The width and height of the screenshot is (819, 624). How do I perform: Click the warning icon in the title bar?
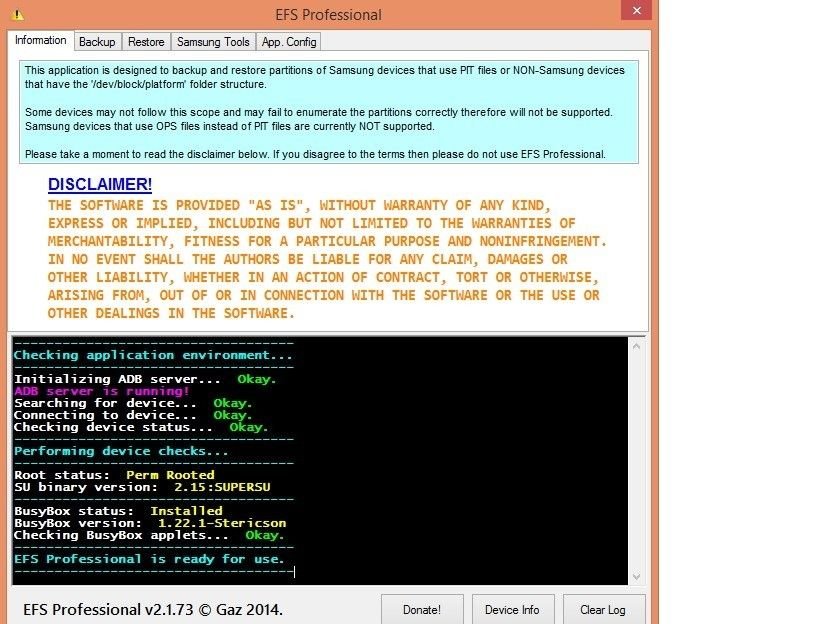coord(18,15)
